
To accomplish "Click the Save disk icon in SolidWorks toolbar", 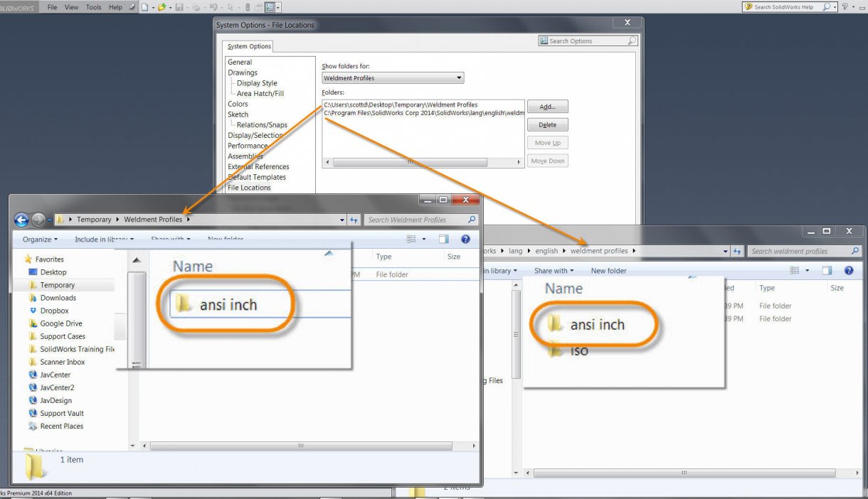I will click(179, 7).
